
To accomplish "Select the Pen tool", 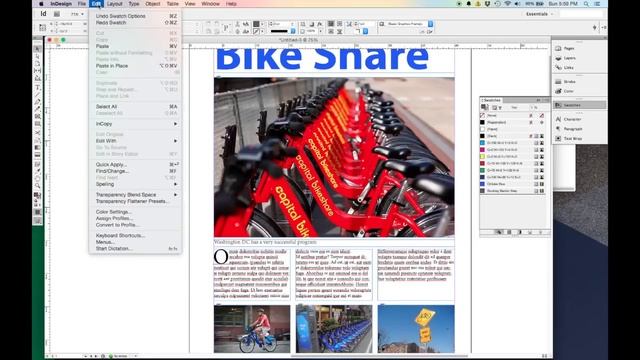I will pos(37,102).
